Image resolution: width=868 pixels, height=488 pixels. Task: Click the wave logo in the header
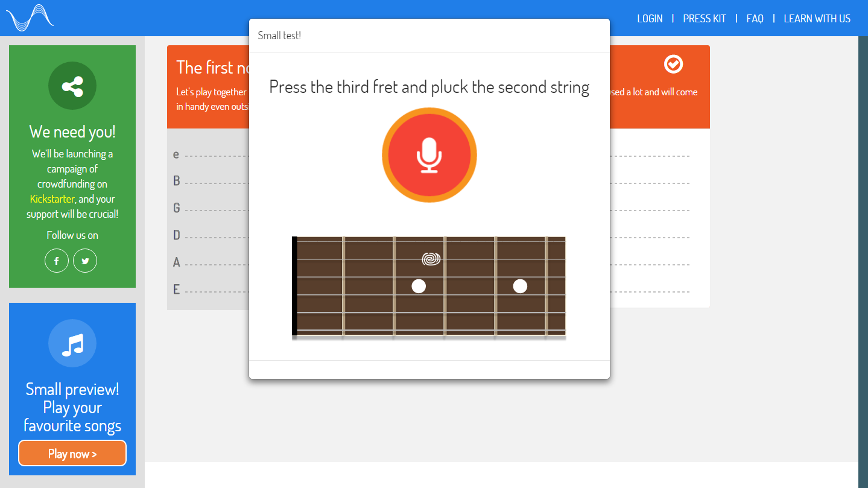[x=30, y=17]
